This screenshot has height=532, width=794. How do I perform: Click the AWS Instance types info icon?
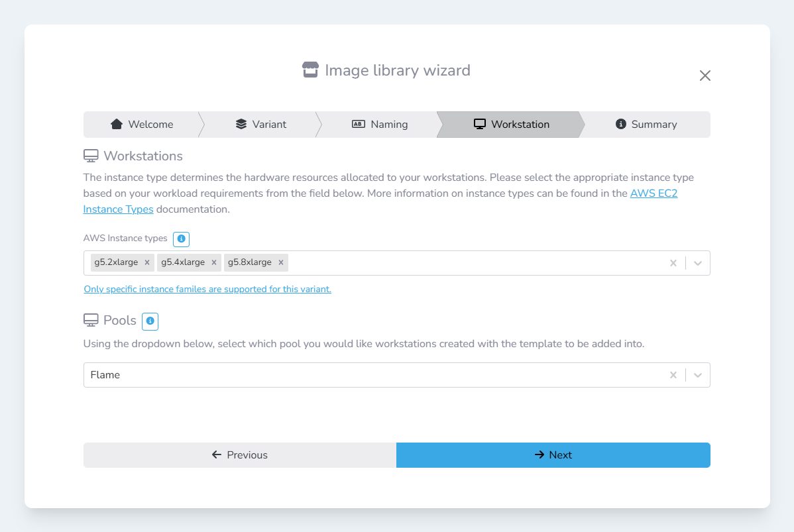(181, 239)
